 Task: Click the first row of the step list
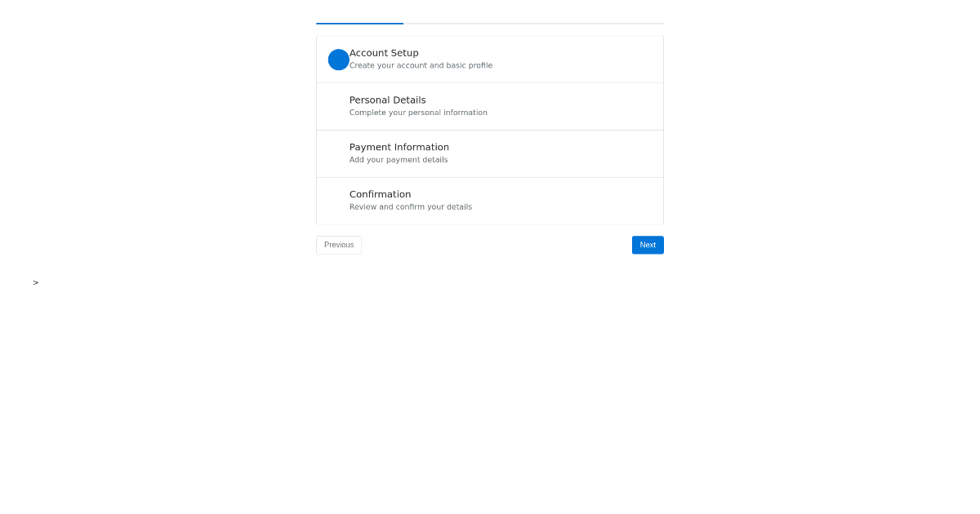(x=489, y=59)
